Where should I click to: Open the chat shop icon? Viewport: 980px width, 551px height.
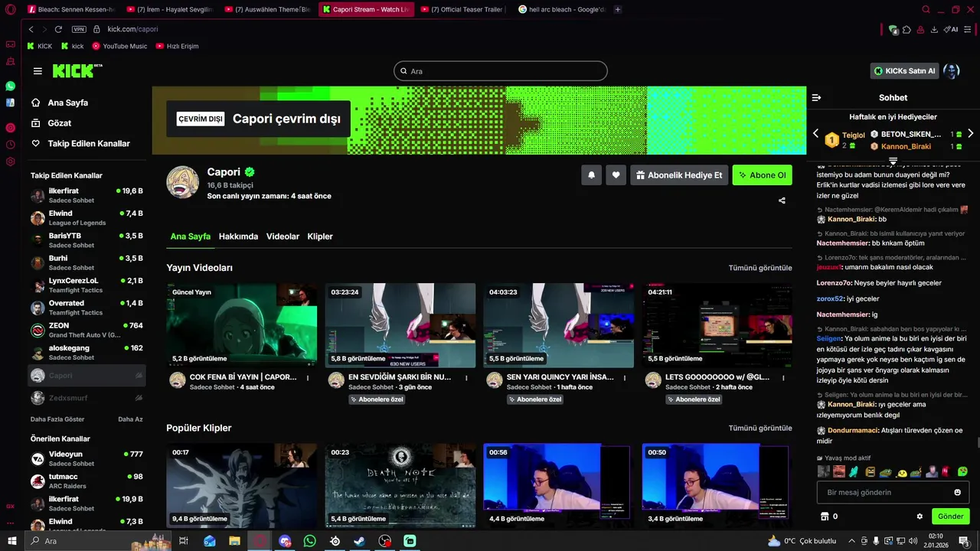click(825, 517)
